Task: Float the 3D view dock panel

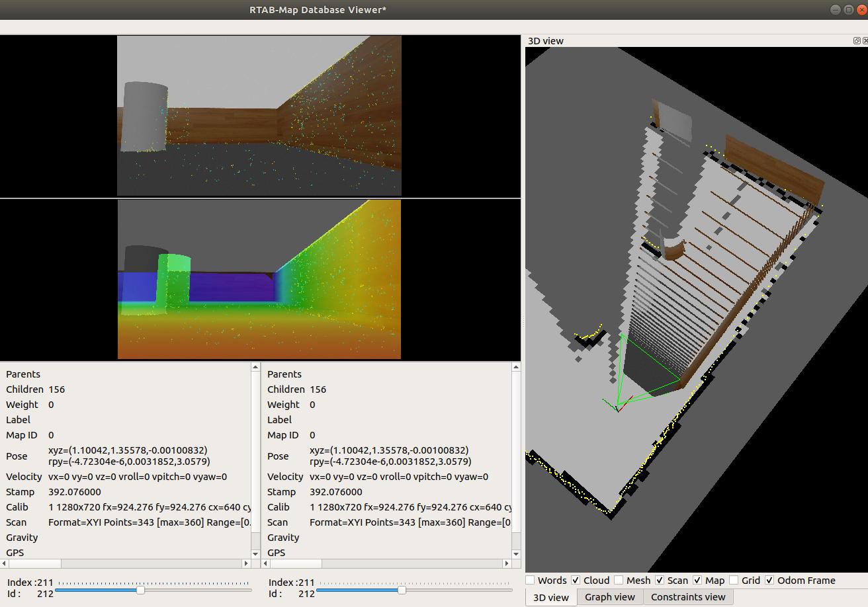Action: (857, 41)
